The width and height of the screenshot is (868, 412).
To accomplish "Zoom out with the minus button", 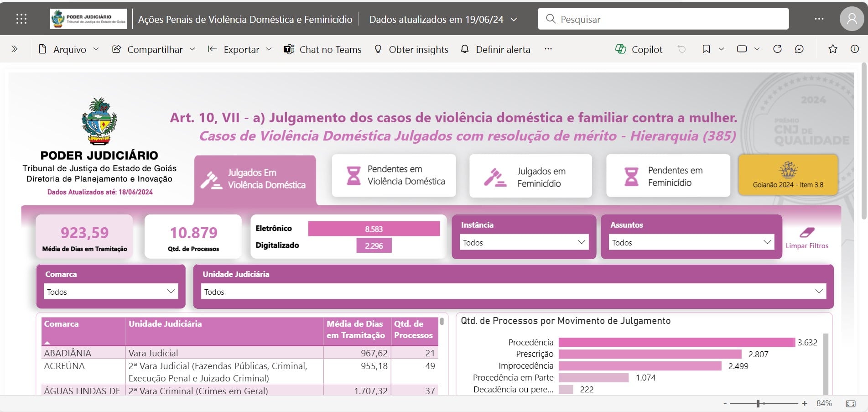I will point(725,404).
